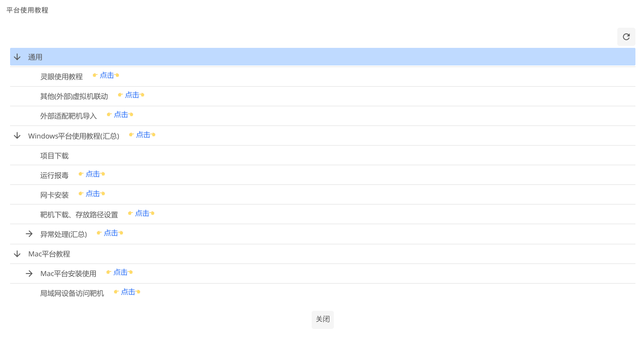
Task: Expand the 异常处理(汇总) row arrow
Action: coord(29,234)
